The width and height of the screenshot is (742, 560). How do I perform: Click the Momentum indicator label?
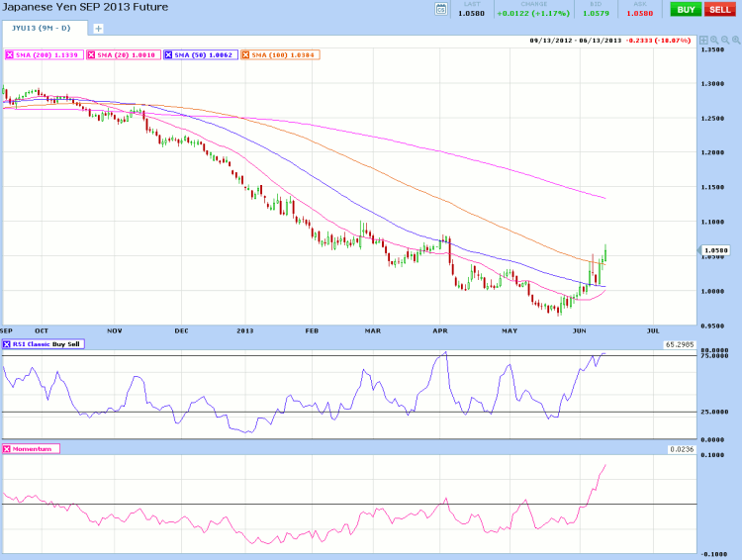click(x=35, y=449)
